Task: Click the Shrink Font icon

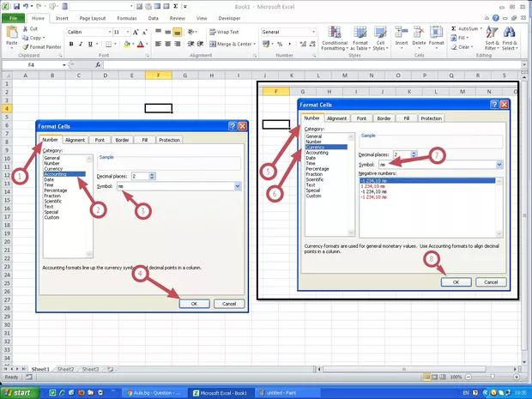Action: click(x=144, y=33)
